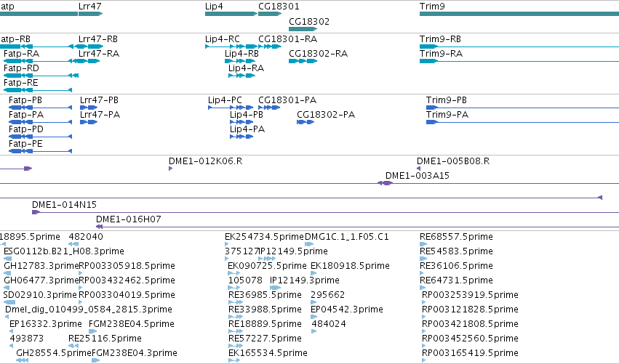Click the Lip4-PA protein glyph
The width and height of the screenshot is (619, 364).
pos(241,137)
